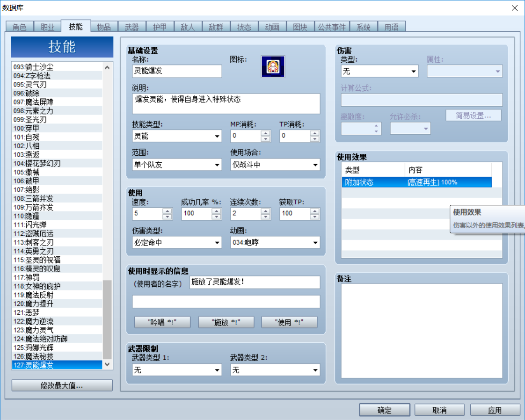
Task: Select skill 093:骑士沙尘 in the list
Action: 57,67
